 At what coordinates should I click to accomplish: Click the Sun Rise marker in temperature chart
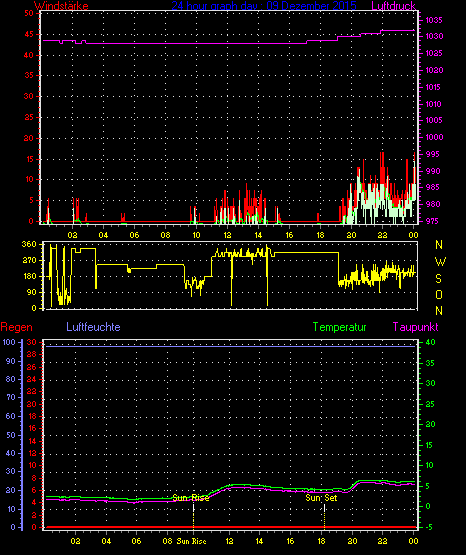click(191, 498)
